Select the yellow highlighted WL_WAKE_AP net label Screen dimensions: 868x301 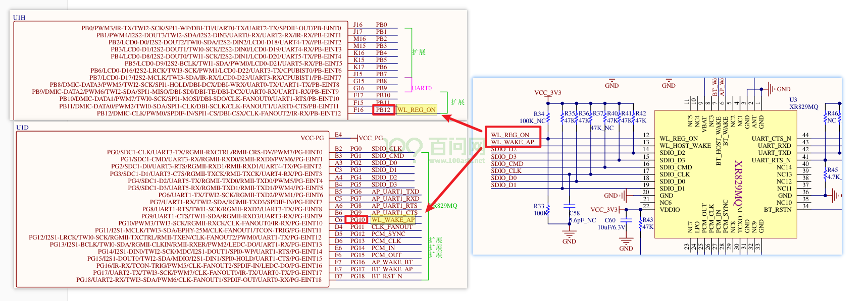(x=393, y=220)
